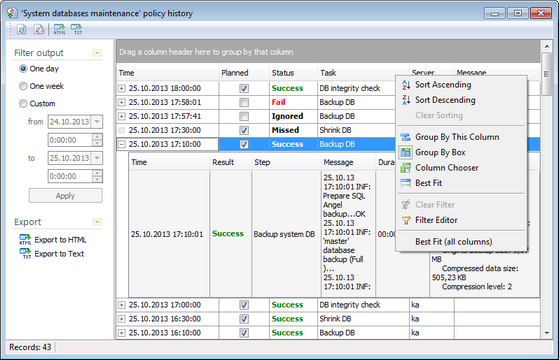Screen dimensions: 559x360
Task: Click the vertical scrollbar up arrow
Action: (x=547, y=46)
